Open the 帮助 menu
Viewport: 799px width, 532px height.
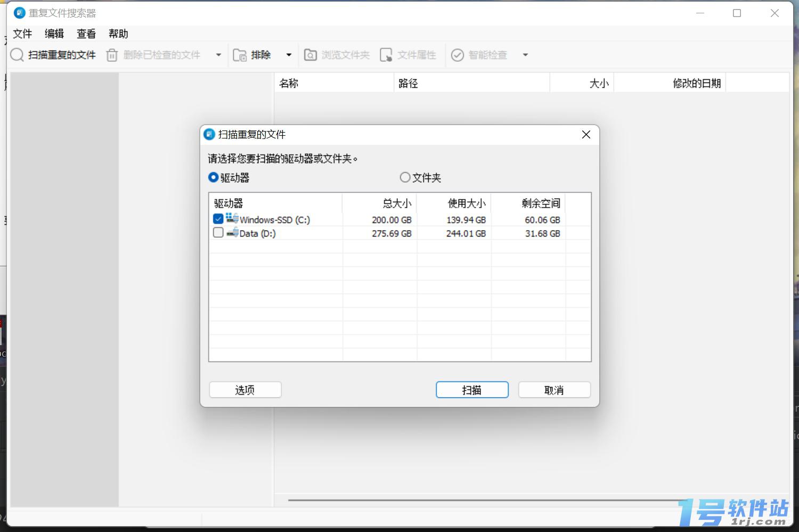pyautogui.click(x=118, y=34)
